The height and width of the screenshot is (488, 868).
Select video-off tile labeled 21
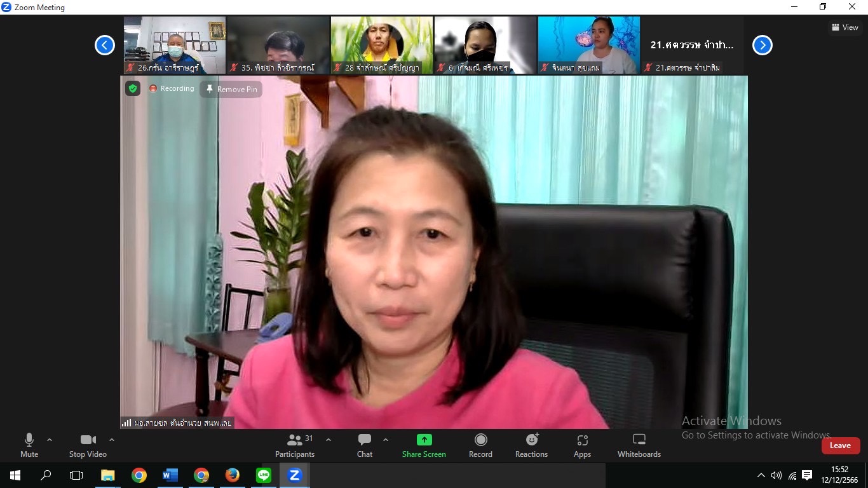tap(693, 45)
